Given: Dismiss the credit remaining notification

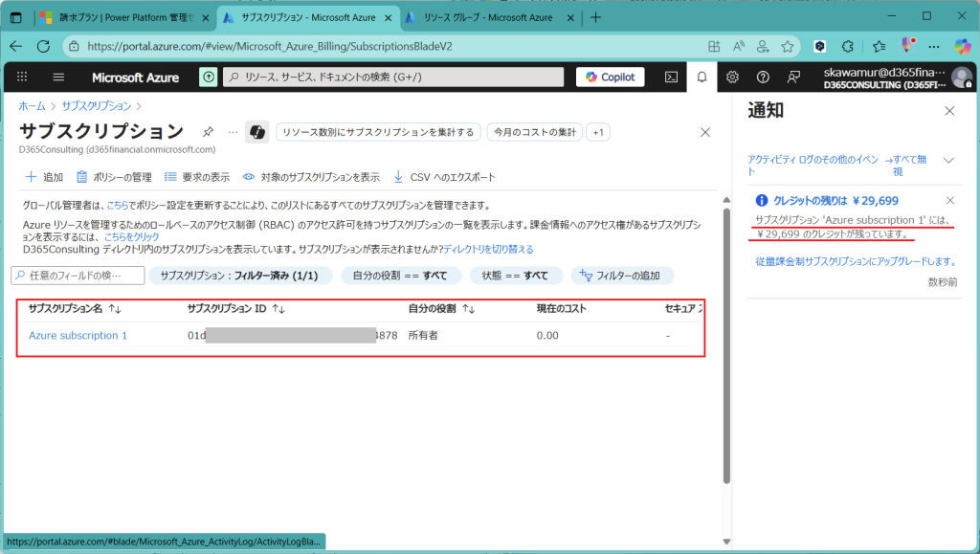Looking at the screenshot, I should coord(950,201).
